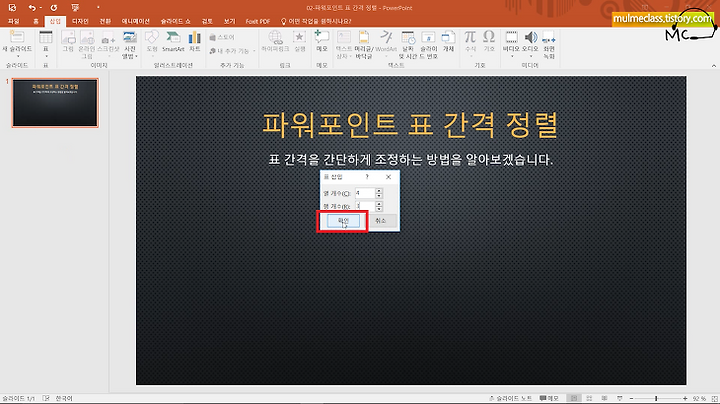Click the 사진 앨범 icon

(x=130, y=38)
